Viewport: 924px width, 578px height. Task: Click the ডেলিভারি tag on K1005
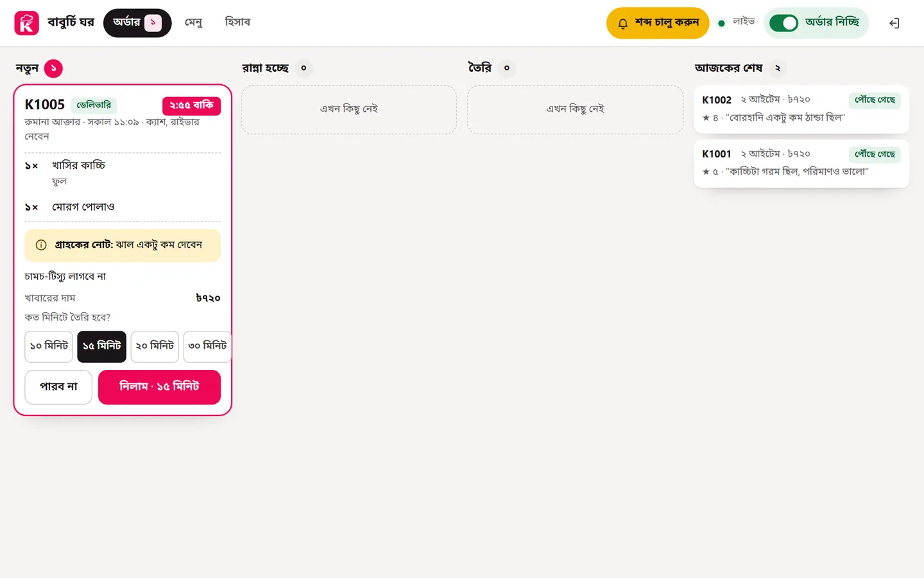pos(94,105)
